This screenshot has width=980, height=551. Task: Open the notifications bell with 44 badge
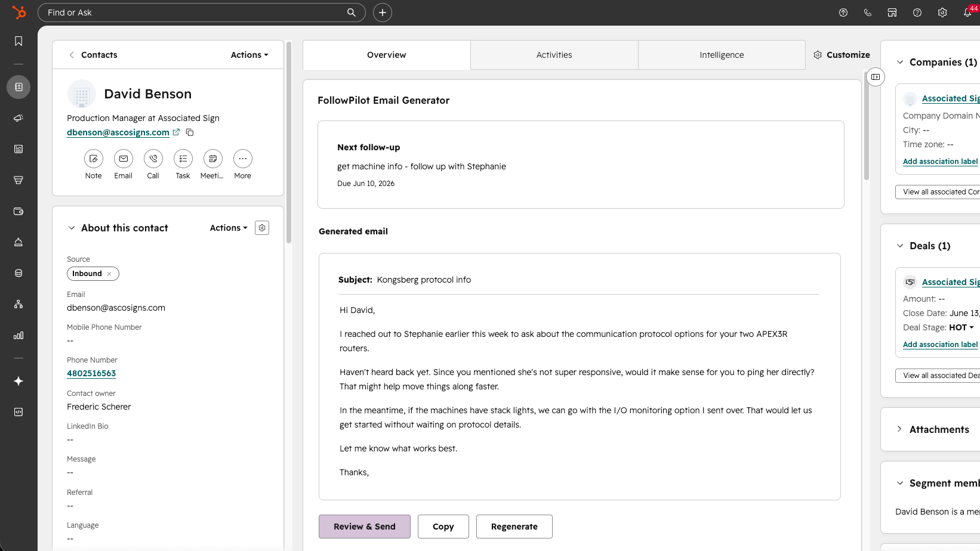(x=968, y=12)
